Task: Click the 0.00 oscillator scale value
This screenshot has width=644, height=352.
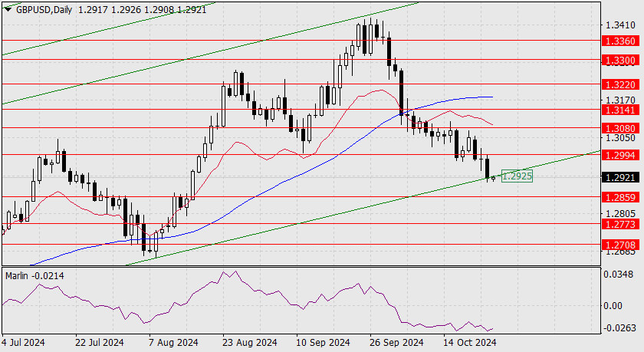Action: point(613,305)
